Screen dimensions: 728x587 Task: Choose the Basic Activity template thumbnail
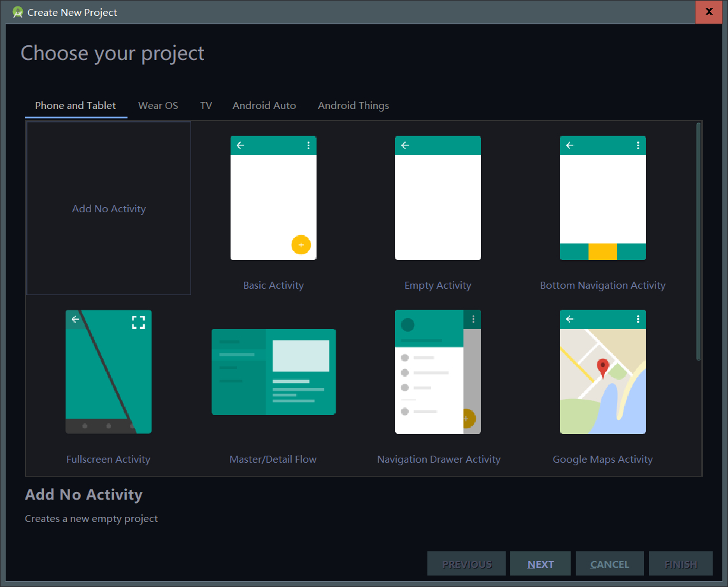pos(273,198)
